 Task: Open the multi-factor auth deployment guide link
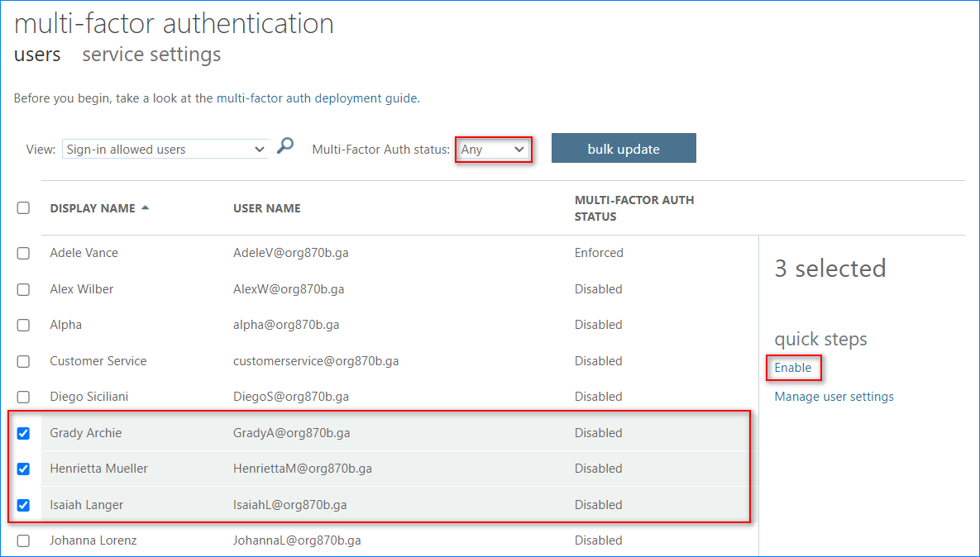tap(317, 98)
